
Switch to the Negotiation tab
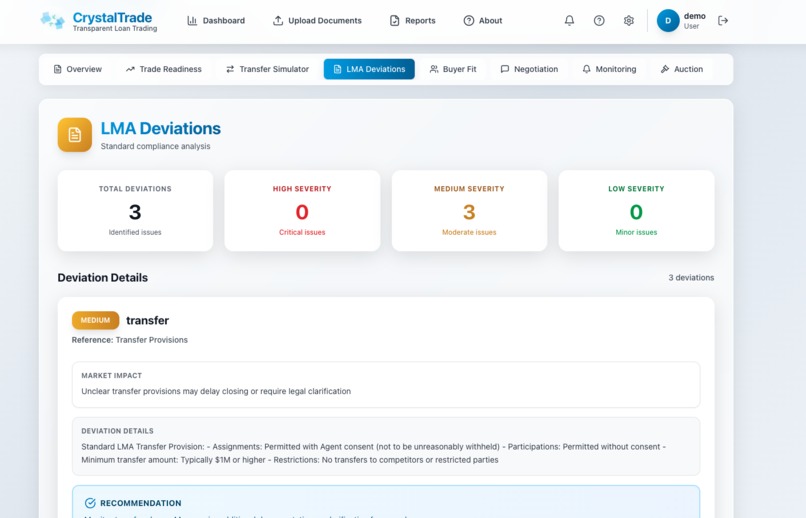click(x=529, y=69)
